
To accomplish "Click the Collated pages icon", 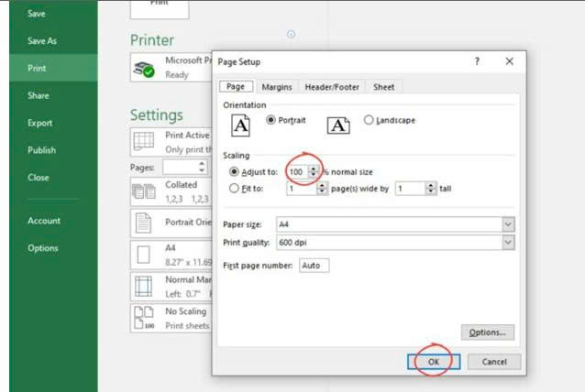I will [144, 191].
